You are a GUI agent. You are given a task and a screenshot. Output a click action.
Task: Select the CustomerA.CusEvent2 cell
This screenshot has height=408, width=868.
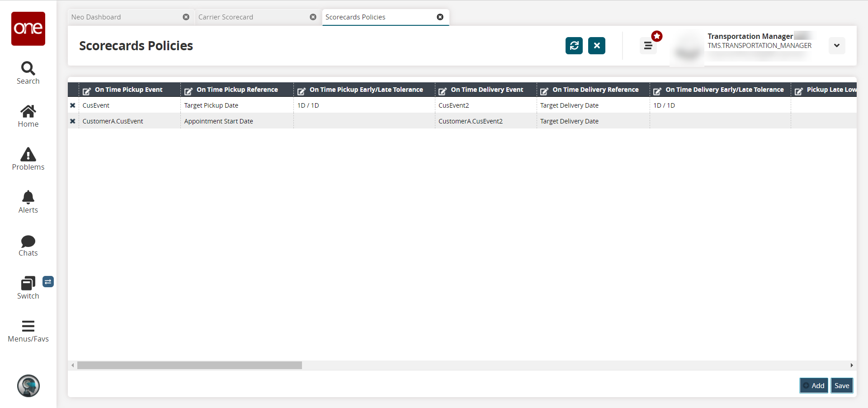tap(486, 121)
